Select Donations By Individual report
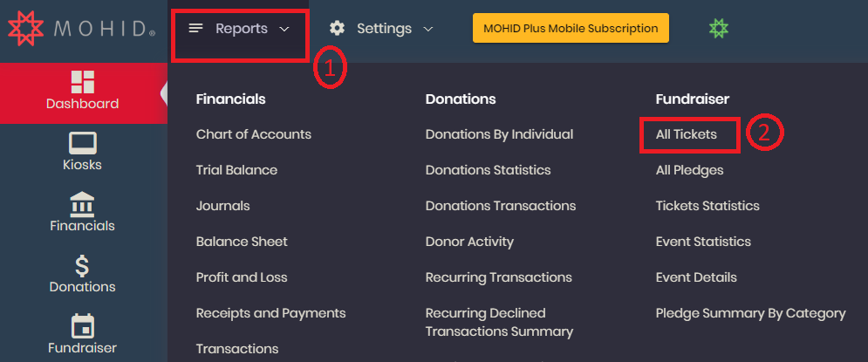The image size is (868, 362). point(499,134)
